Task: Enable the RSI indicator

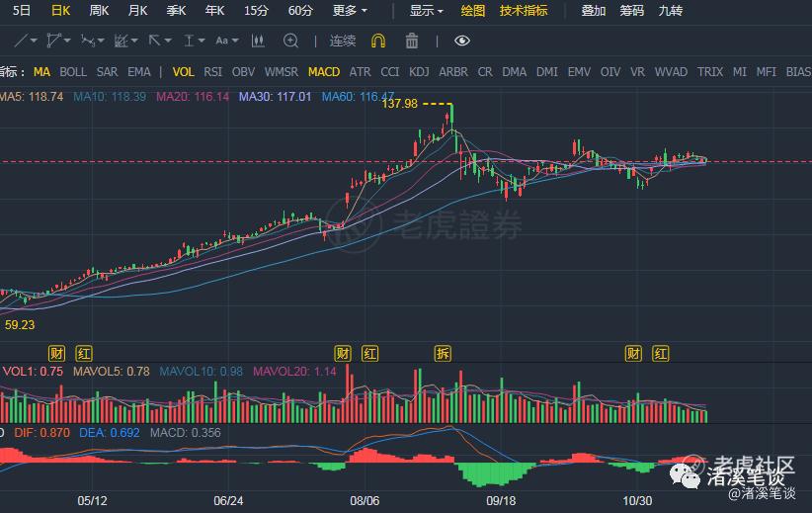Action: (x=212, y=72)
